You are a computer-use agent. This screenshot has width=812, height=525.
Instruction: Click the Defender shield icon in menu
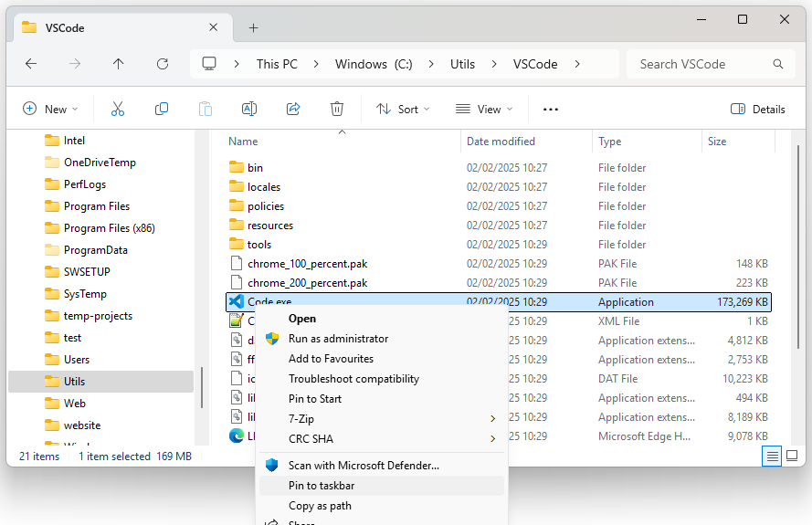[x=272, y=465]
